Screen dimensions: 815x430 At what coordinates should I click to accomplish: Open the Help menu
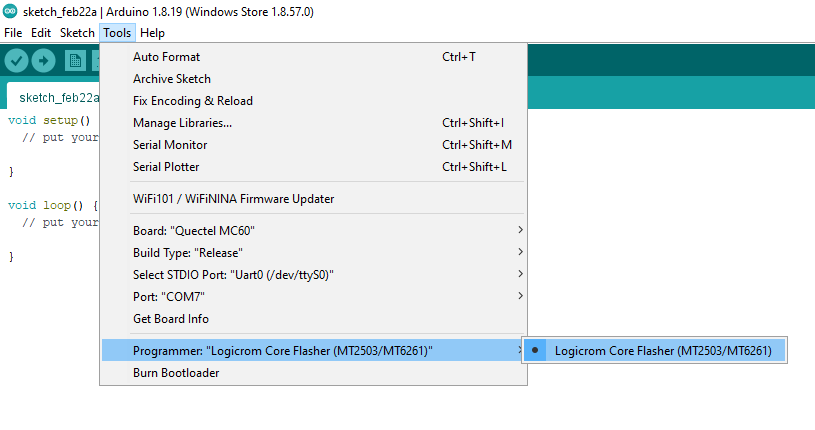coord(152,33)
